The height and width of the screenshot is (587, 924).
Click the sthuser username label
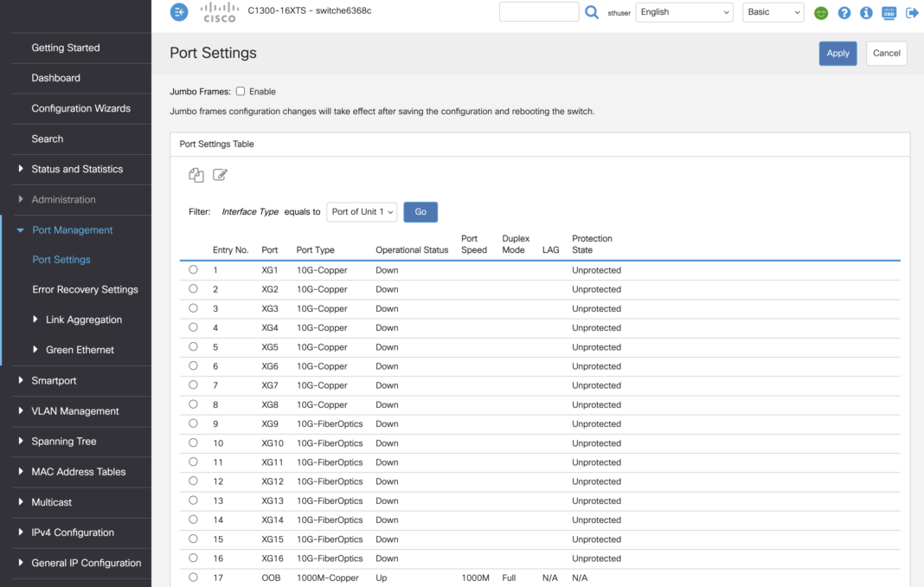pos(619,12)
